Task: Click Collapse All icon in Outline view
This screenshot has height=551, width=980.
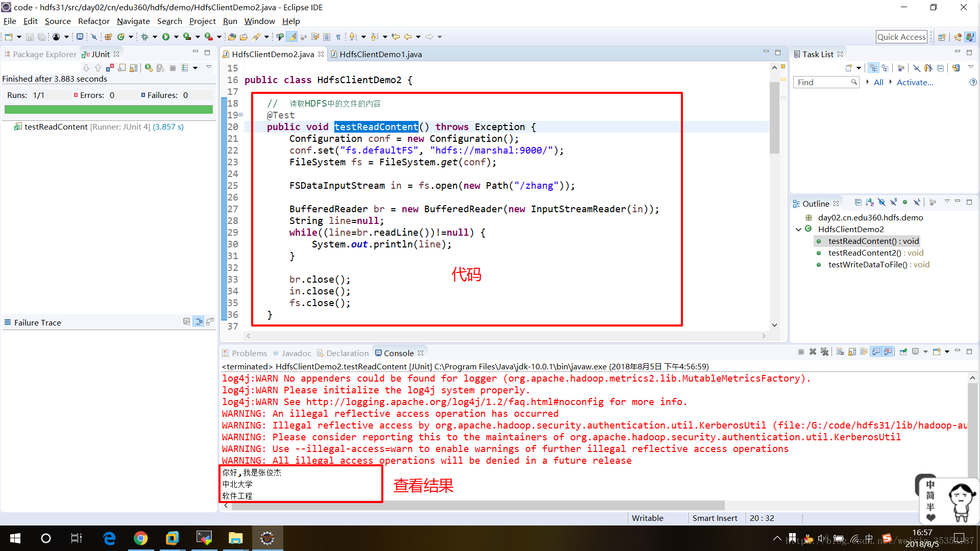Action: pos(858,203)
